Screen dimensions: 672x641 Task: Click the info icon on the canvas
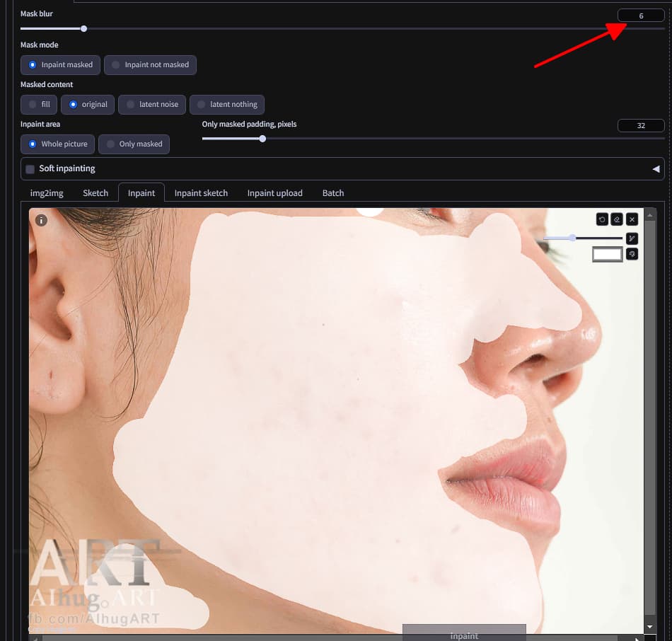tap(41, 220)
